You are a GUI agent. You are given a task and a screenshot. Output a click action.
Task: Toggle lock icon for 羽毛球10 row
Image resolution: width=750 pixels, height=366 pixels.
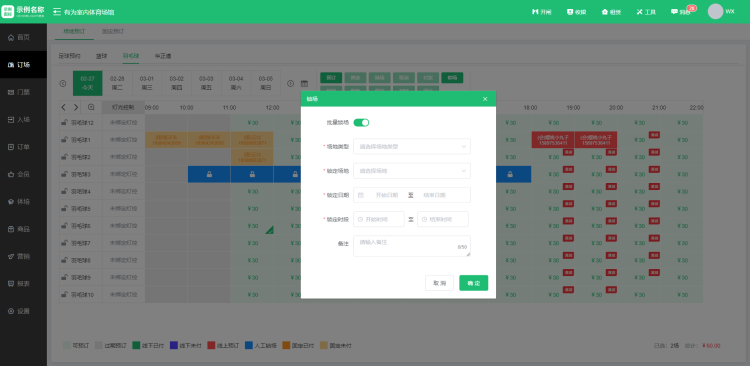[64, 295]
